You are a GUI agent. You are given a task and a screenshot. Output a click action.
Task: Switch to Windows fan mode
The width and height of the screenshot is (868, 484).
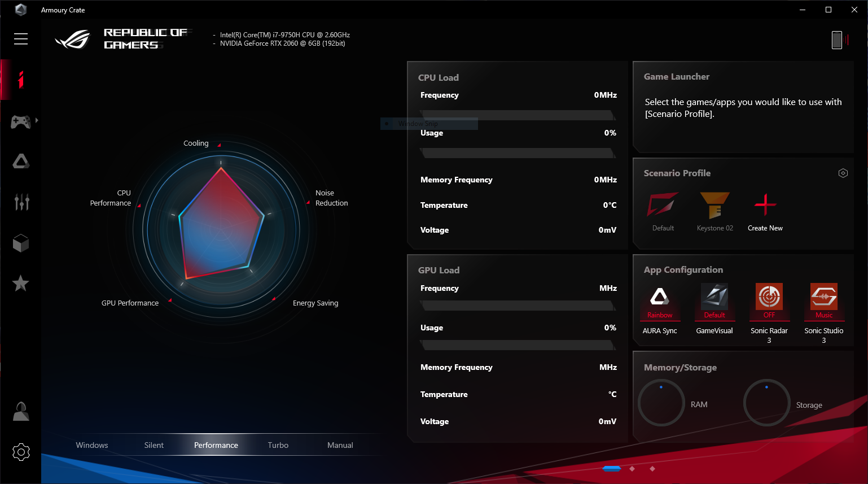pyautogui.click(x=92, y=445)
